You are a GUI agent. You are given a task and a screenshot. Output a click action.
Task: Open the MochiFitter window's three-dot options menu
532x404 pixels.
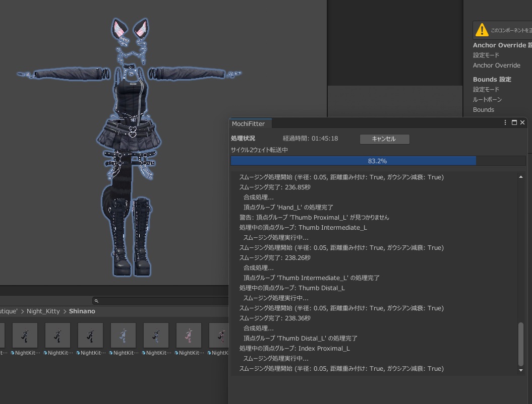505,122
